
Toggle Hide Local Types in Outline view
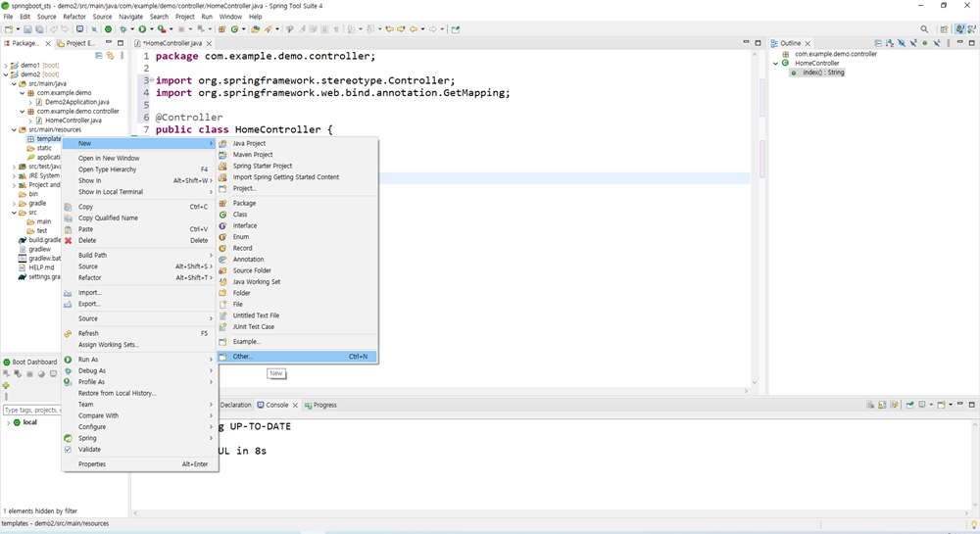click(937, 43)
